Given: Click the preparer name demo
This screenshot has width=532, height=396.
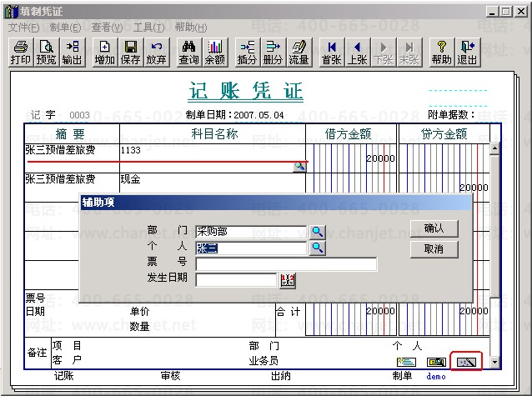Looking at the screenshot, I should (436, 376).
